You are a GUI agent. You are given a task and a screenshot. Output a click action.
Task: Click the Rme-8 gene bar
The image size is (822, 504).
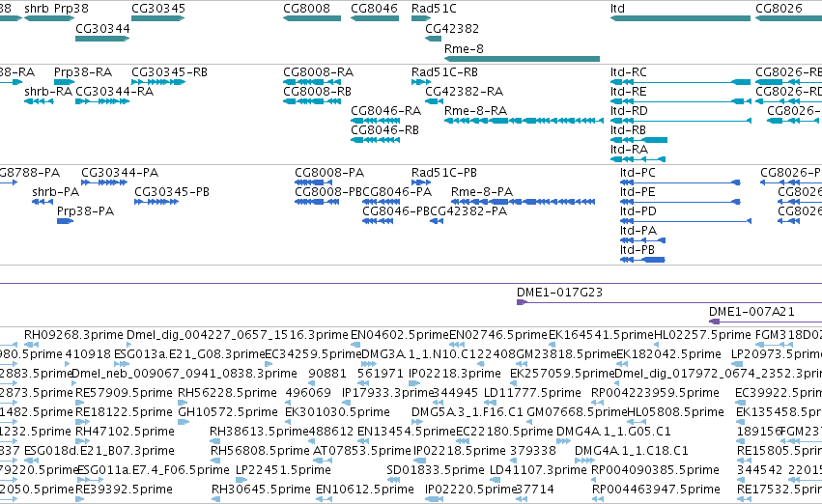click(522, 59)
